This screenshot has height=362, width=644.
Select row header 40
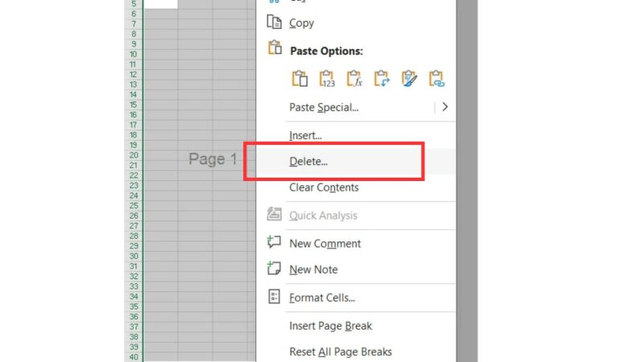pyautogui.click(x=134, y=357)
